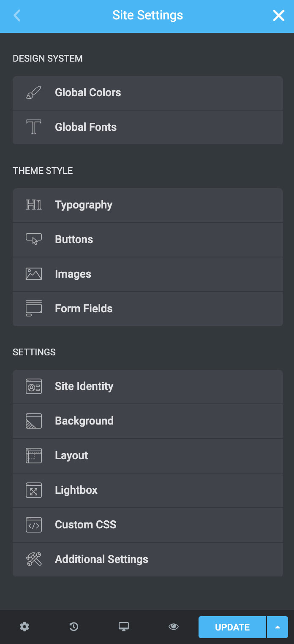Toggle preview changes eye icon
This screenshot has height=644, width=294.
pos(173,627)
